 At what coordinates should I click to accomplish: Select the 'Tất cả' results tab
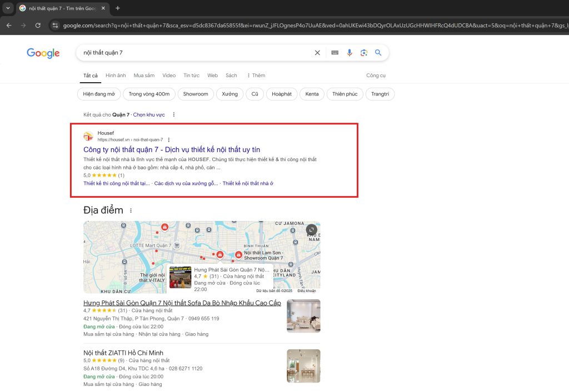(91, 76)
